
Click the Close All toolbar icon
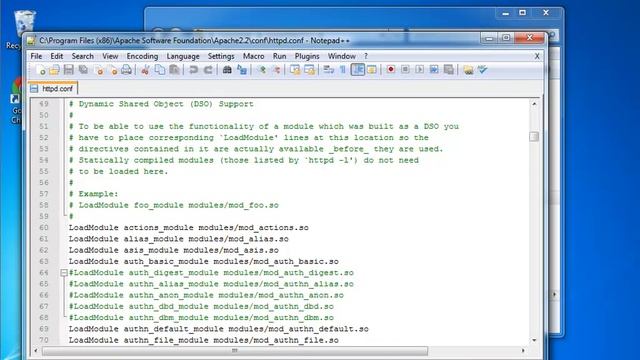(x=113, y=70)
